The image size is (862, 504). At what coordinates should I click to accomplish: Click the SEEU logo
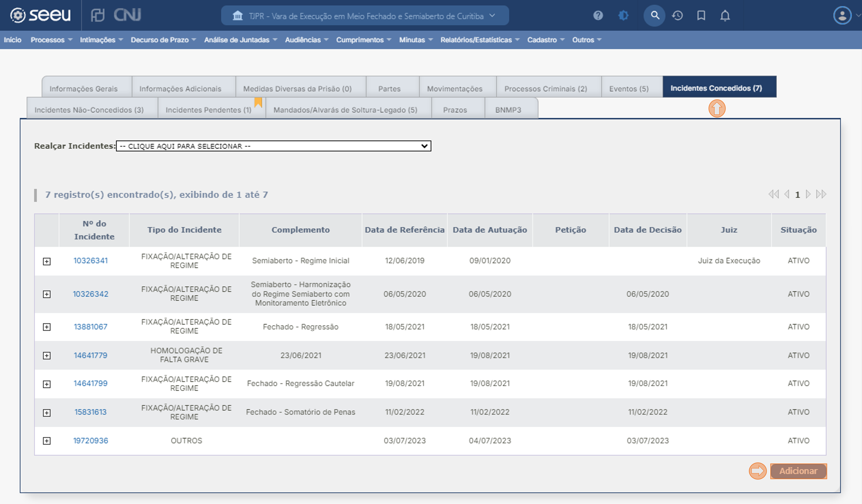click(x=40, y=15)
